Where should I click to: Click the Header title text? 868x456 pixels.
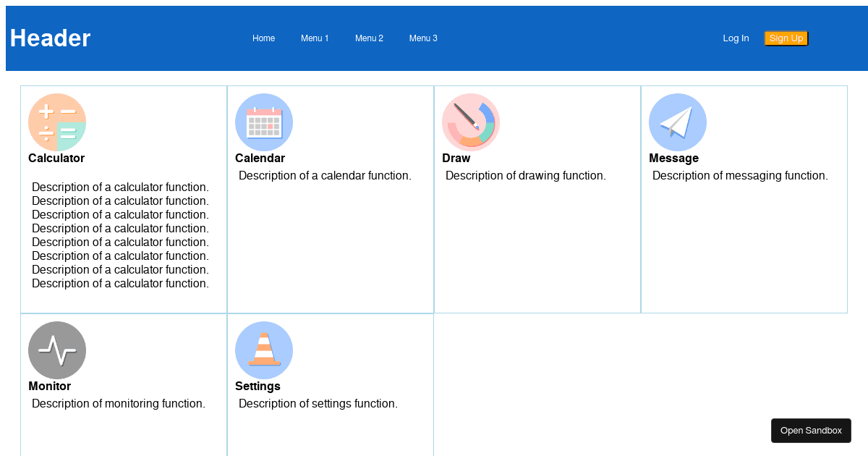[x=50, y=38]
